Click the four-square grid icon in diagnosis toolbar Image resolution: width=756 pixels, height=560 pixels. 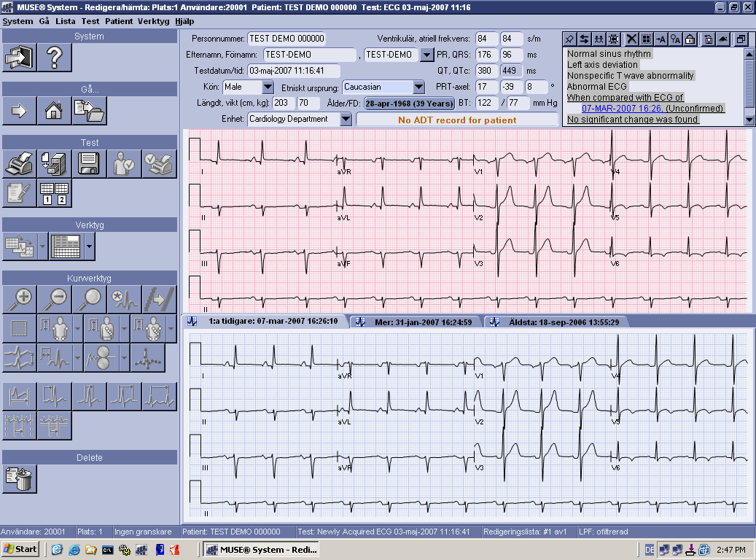tap(646, 39)
